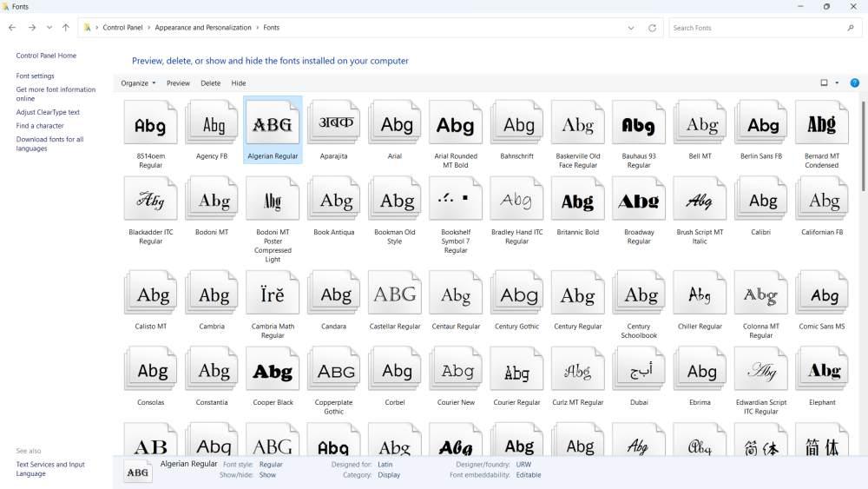Viewport: 868px width, 489px height.
Task: Open the Fonts help button
Action: (x=855, y=83)
